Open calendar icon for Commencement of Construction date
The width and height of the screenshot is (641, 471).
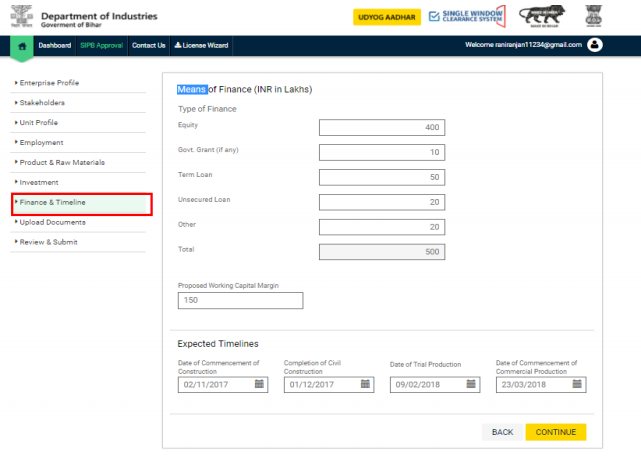[x=260, y=384]
